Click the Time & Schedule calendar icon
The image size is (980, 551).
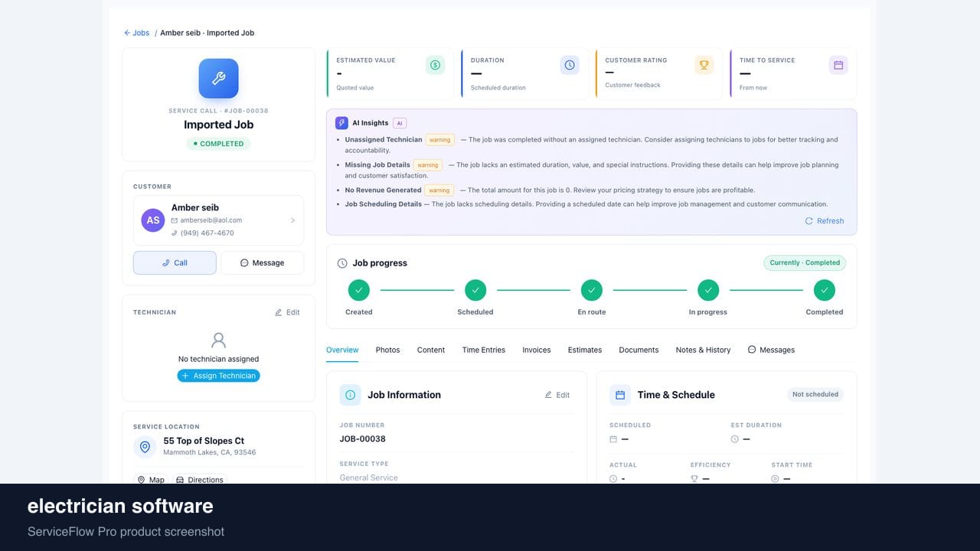point(620,395)
